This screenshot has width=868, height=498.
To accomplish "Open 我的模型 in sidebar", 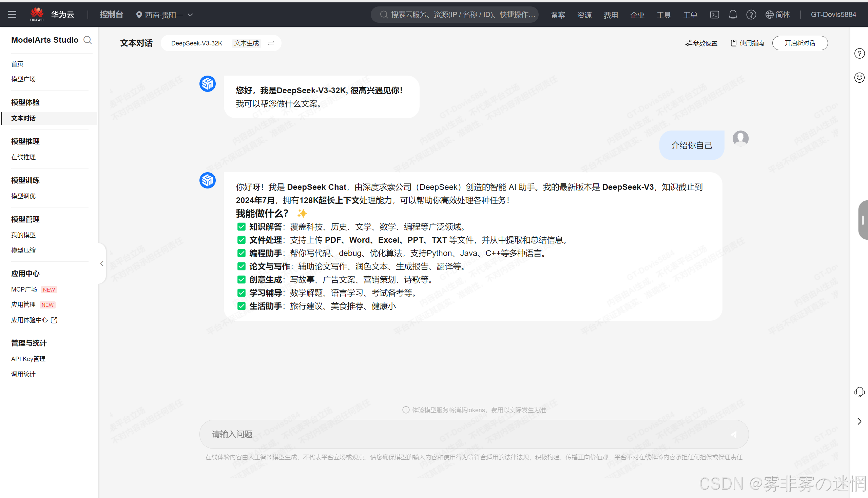I will point(23,235).
